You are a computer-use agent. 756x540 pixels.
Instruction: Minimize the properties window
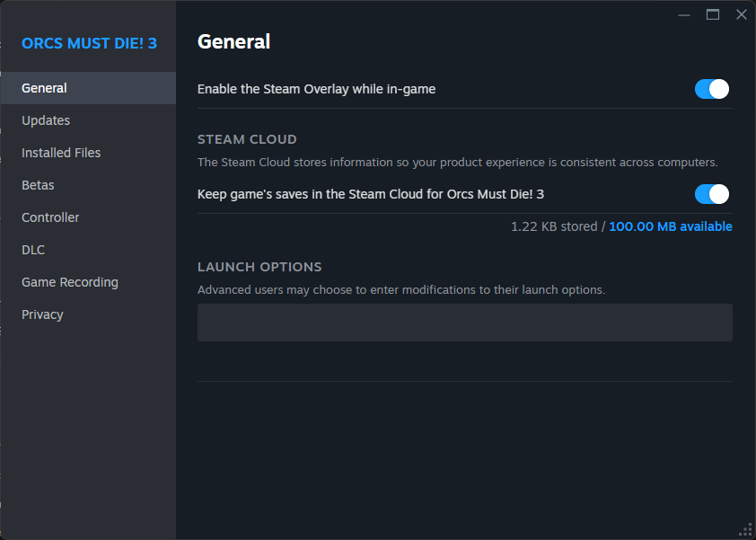coord(683,15)
